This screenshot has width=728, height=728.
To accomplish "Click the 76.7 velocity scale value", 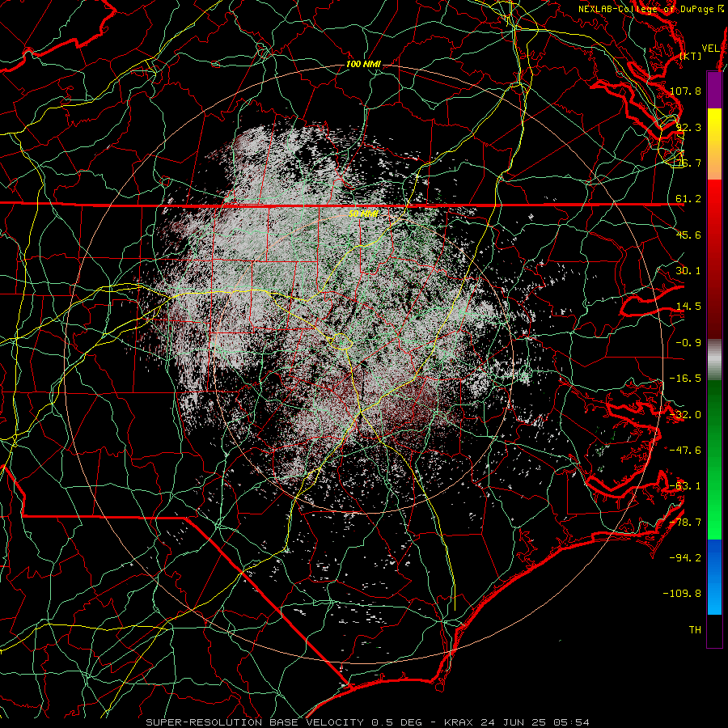I will click(x=688, y=163).
